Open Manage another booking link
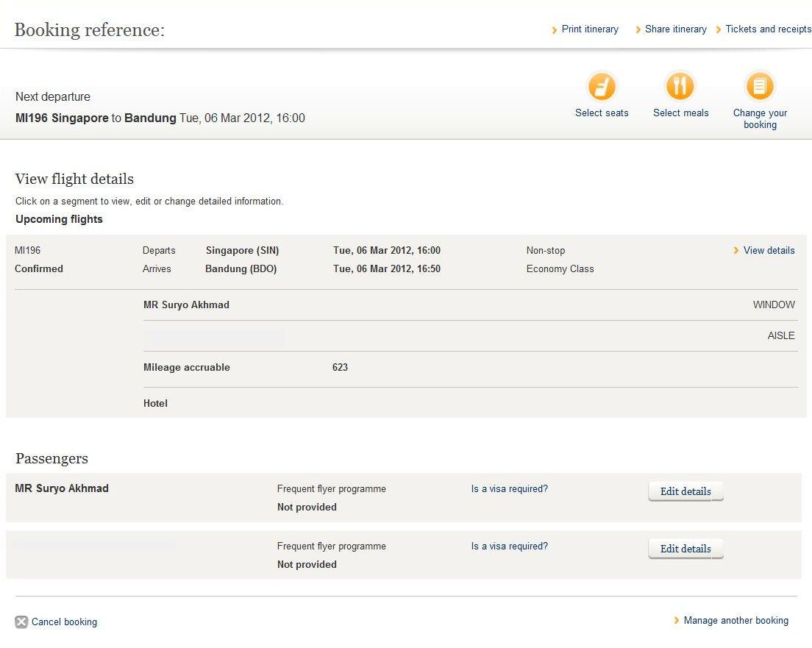This screenshot has width=812, height=648. tap(736, 621)
